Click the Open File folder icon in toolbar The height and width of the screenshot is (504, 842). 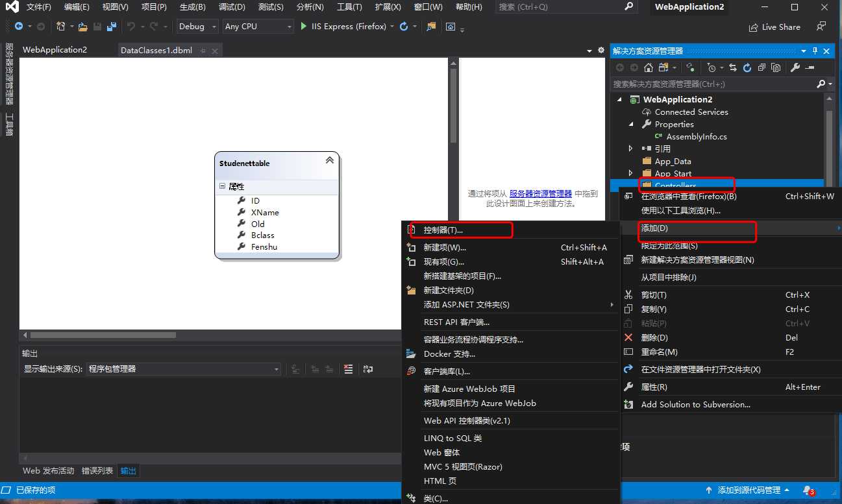pyautogui.click(x=82, y=27)
